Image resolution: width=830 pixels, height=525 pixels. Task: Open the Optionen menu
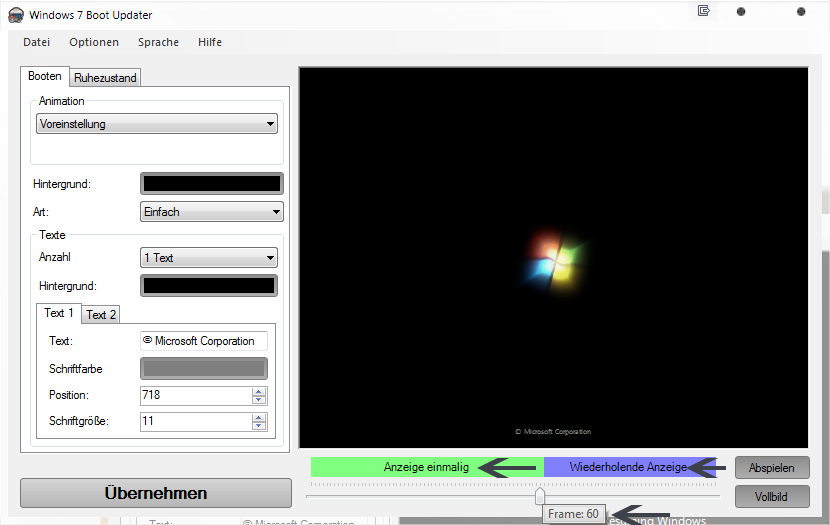point(94,42)
